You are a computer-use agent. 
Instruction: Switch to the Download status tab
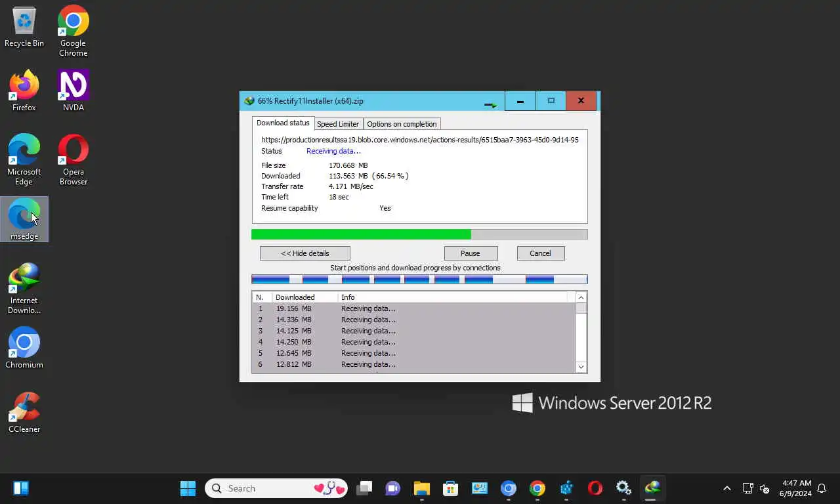pos(283,123)
